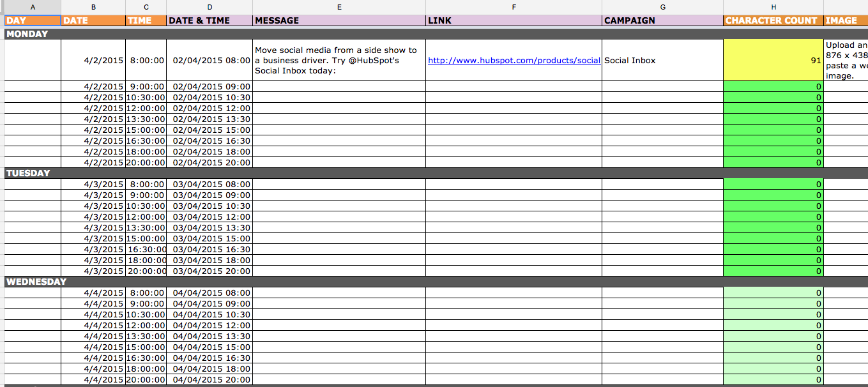Click the DATE header cell
This screenshot has height=387, width=868.
pos(93,20)
